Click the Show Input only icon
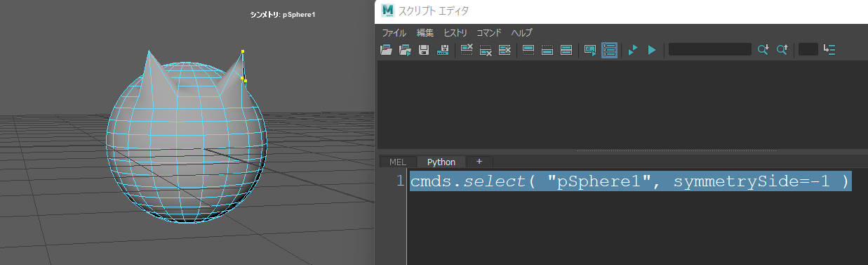The width and height of the screenshot is (868, 265). click(x=548, y=49)
